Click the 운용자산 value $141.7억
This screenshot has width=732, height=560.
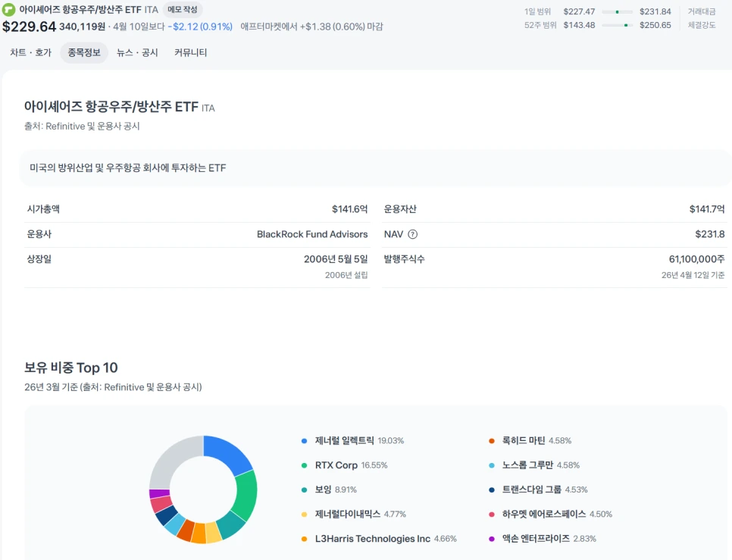[707, 209]
